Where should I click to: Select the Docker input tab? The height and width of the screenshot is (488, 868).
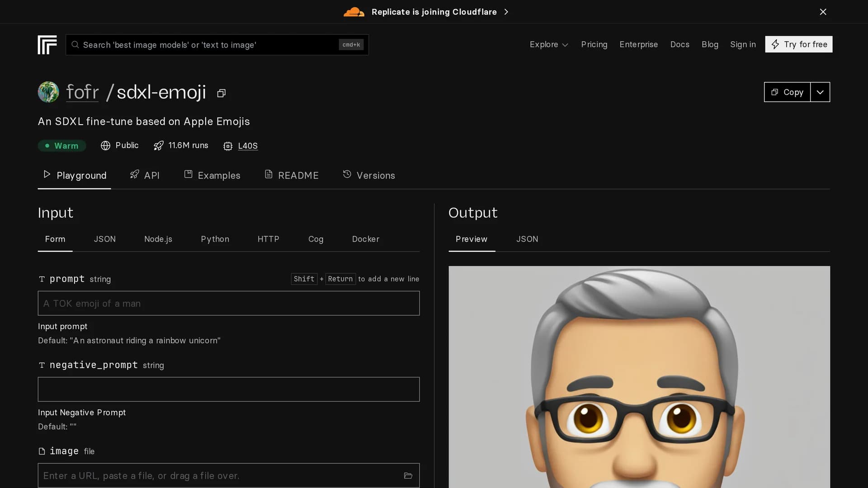(366, 239)
